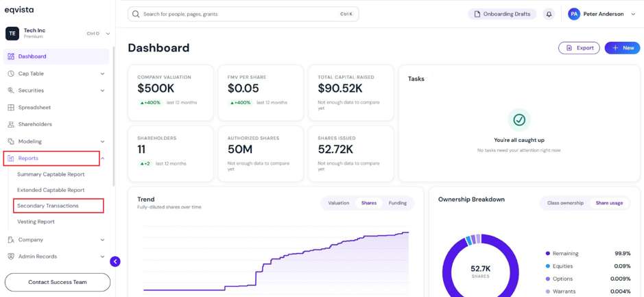
Task: Select Dashboard in the sidebar
Action: click(x=56, y=57)
